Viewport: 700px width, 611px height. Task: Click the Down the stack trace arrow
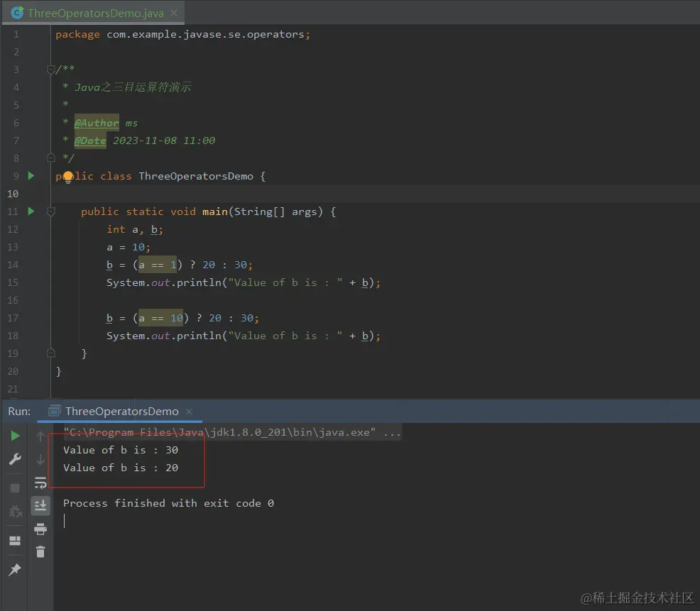tap(40, 459)
